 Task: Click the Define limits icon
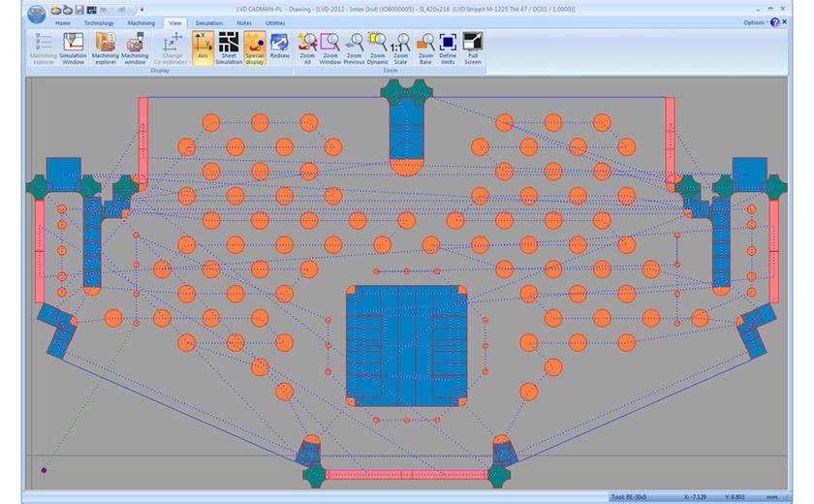click(448, 47)
